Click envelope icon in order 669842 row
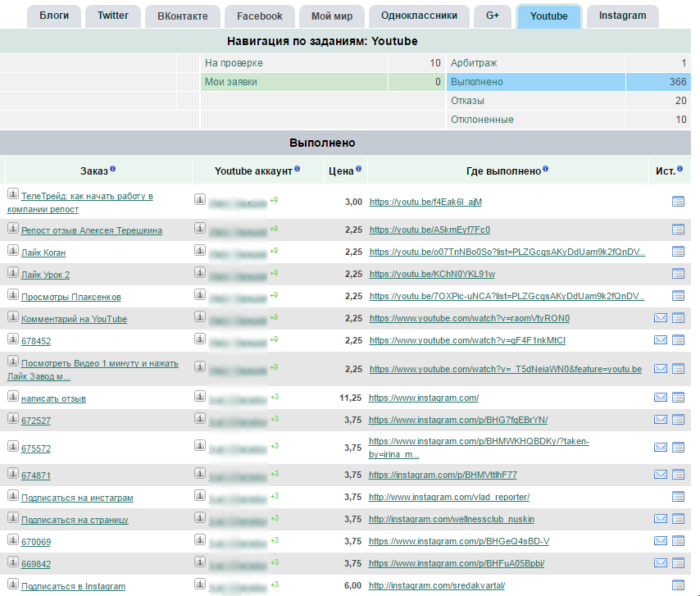Screen dimensions: 700x596 coord(661,563)
